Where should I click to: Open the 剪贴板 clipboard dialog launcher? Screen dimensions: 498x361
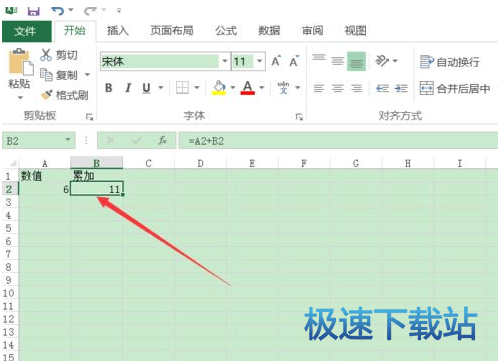[x=89, y=117]
